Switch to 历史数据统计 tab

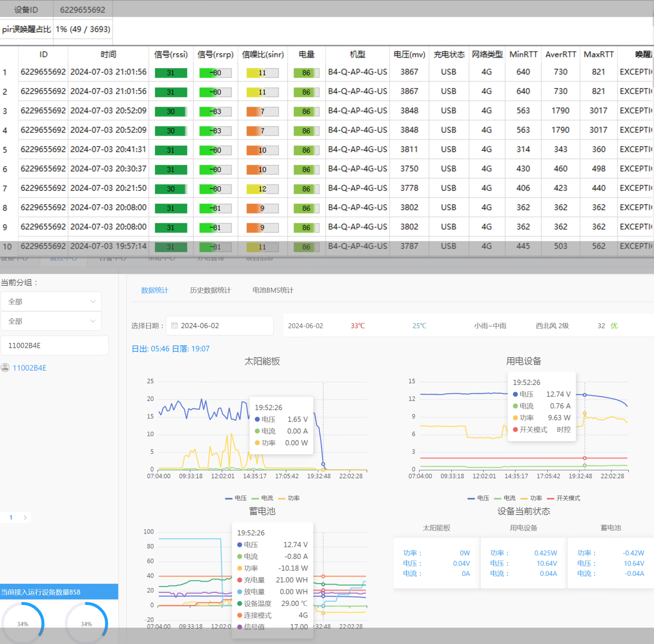coord(210,290)
